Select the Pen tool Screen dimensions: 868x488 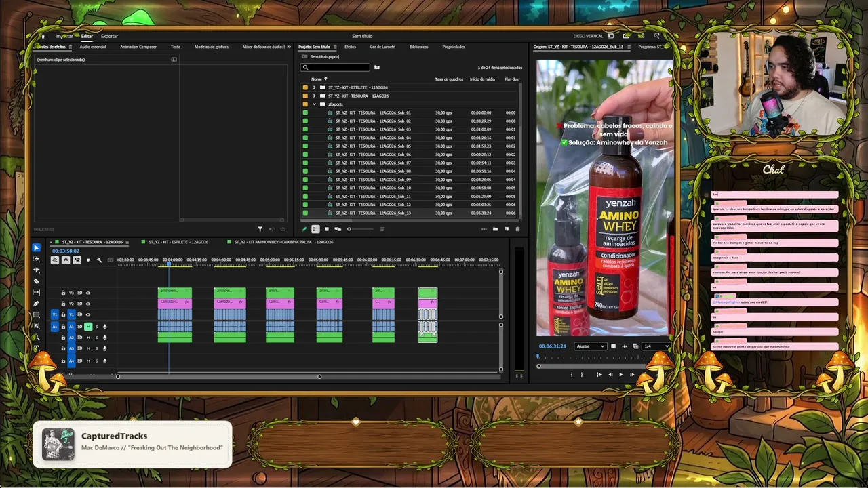37,303
